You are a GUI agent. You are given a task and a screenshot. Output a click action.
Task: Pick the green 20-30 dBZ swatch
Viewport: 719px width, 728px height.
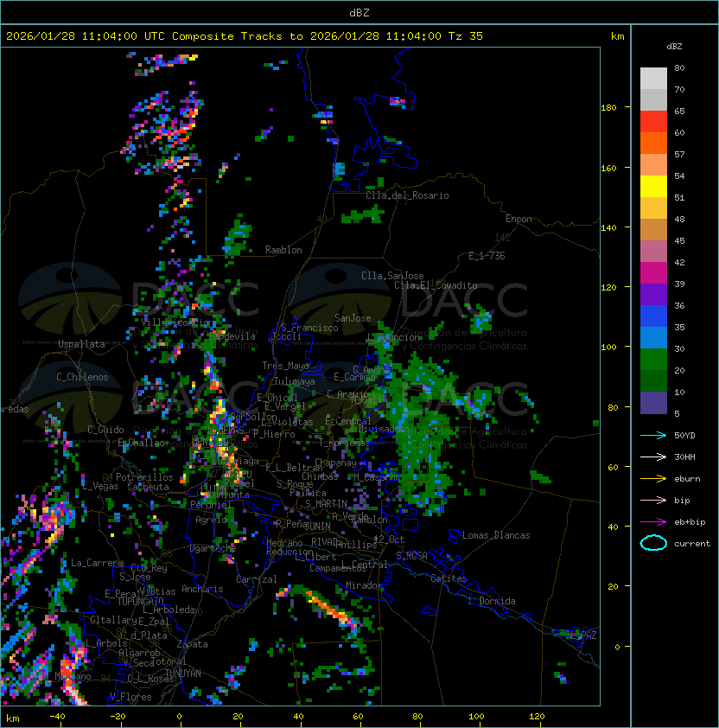(x=653, y=360)
